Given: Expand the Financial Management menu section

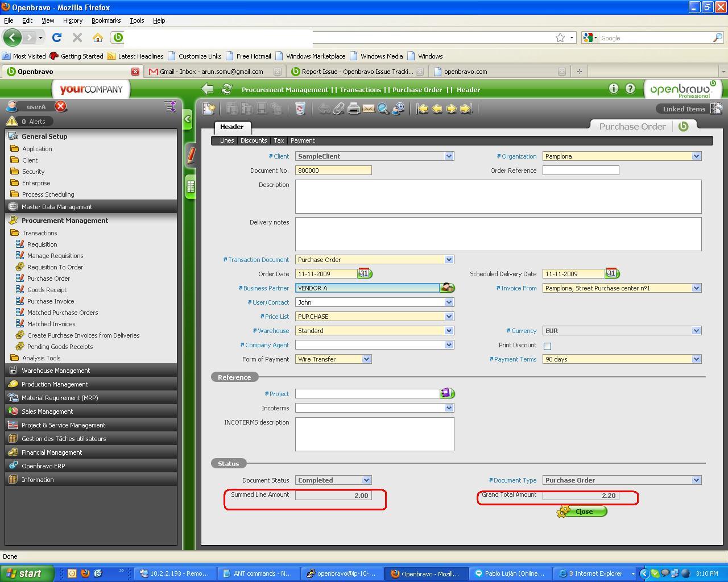Looking at the screenshot, I should (91, 452).
